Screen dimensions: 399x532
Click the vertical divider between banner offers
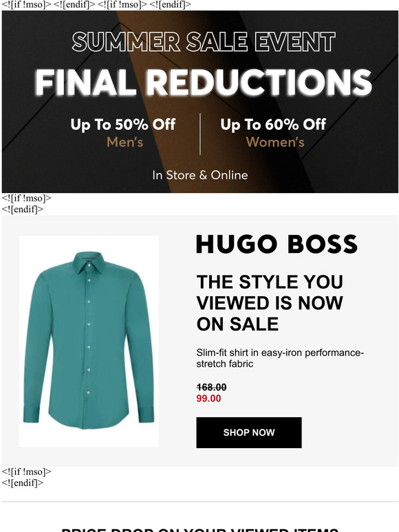[x=200, y=134]
